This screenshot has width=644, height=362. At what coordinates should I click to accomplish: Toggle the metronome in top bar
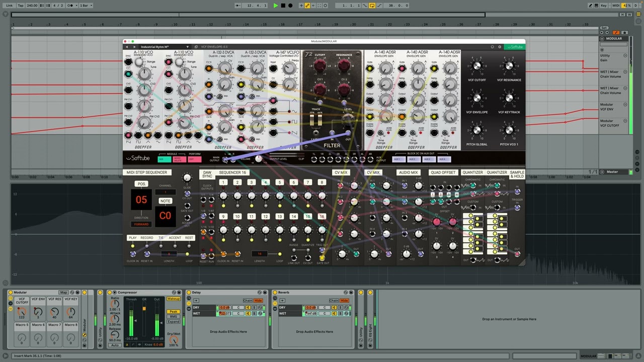tap(71, 6)
